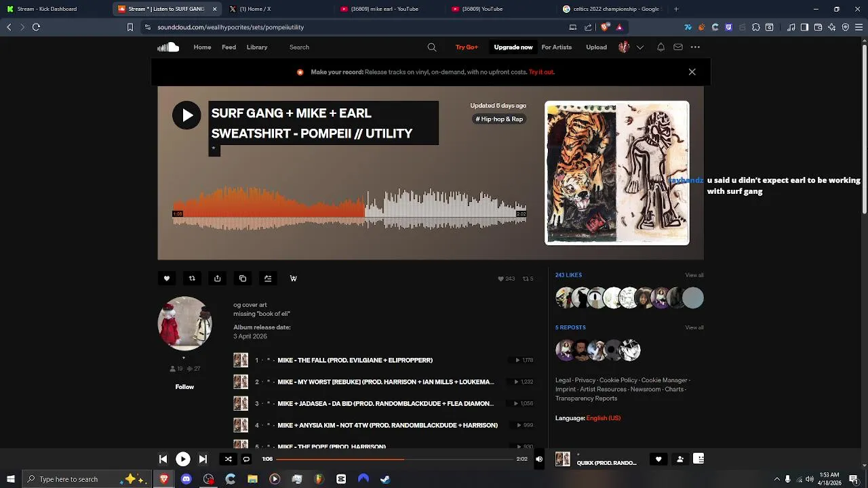Open the three-dots more menu in header
This screenshot has width=868, height=488.
tap(695, 47)
